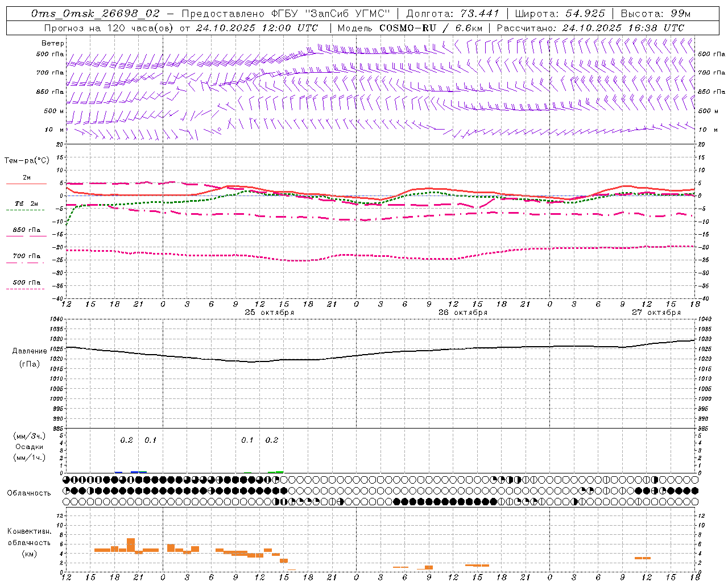Click the '25 октября' date label
This screenshot has width=728, height=582.
coord(270,313)
